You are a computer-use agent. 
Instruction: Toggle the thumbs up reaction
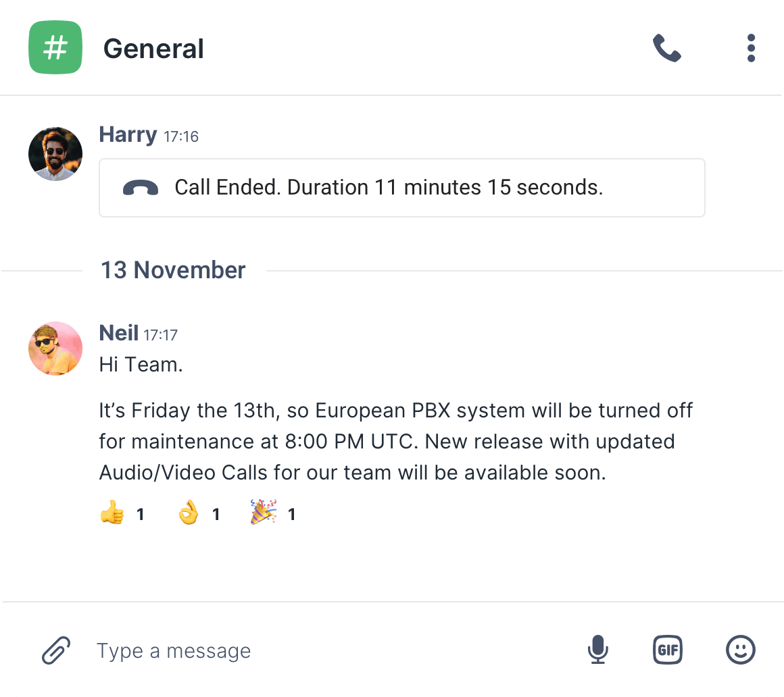pyautogui.click(x=122, y=513)
